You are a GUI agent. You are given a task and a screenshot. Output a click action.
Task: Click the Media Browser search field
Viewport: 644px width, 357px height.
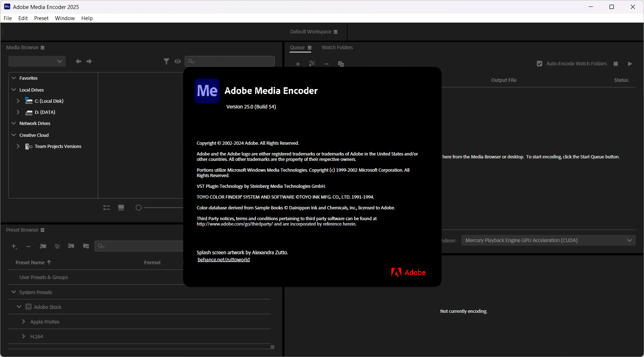click(230, 61)
